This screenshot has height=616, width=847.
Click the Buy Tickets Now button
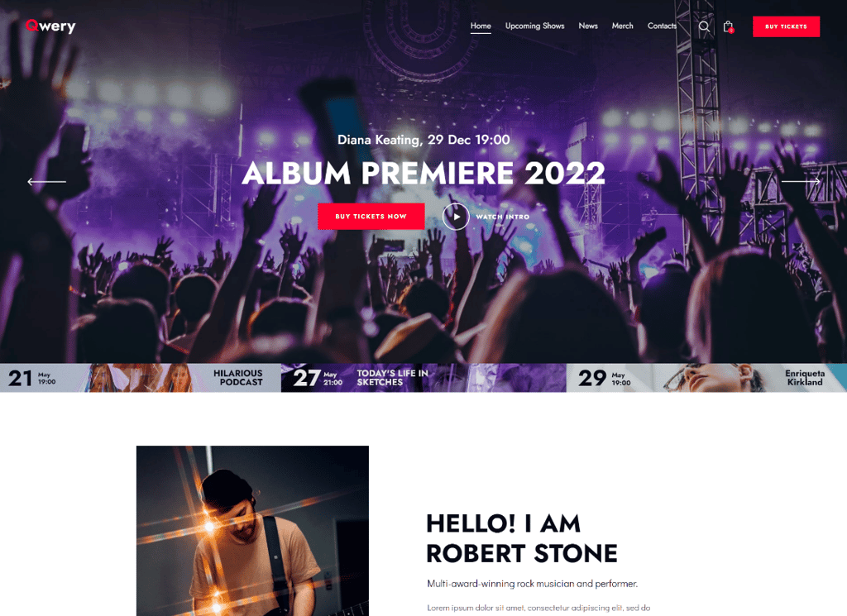coord(371,217)
